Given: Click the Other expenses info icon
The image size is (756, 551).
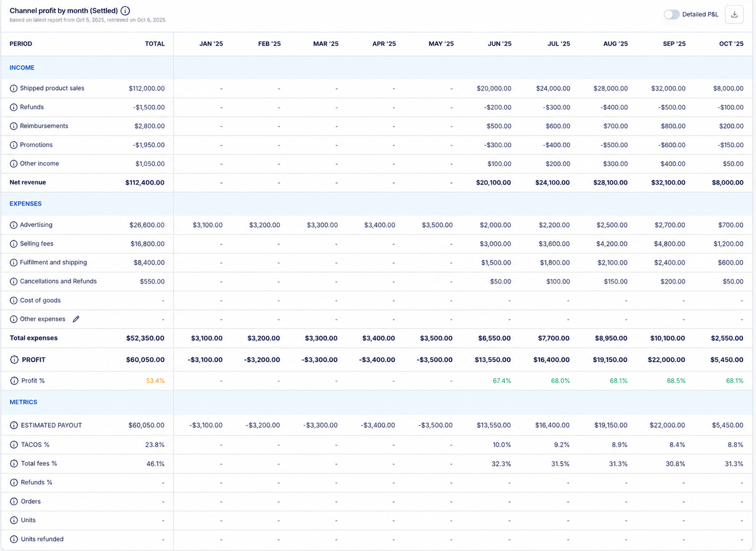Looking at the screenshot, I should coord(14,319).
